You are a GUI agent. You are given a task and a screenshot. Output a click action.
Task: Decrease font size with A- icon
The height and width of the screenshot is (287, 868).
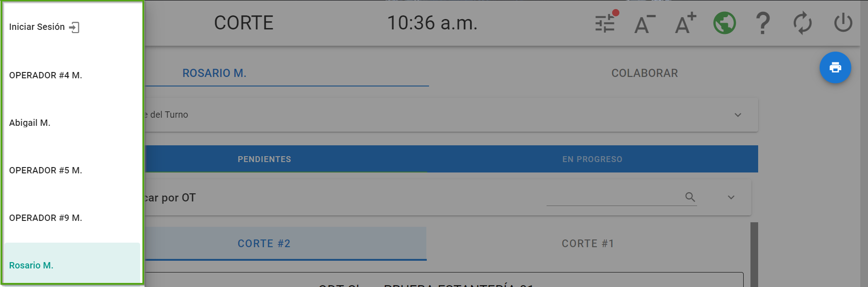coord(644,24)
